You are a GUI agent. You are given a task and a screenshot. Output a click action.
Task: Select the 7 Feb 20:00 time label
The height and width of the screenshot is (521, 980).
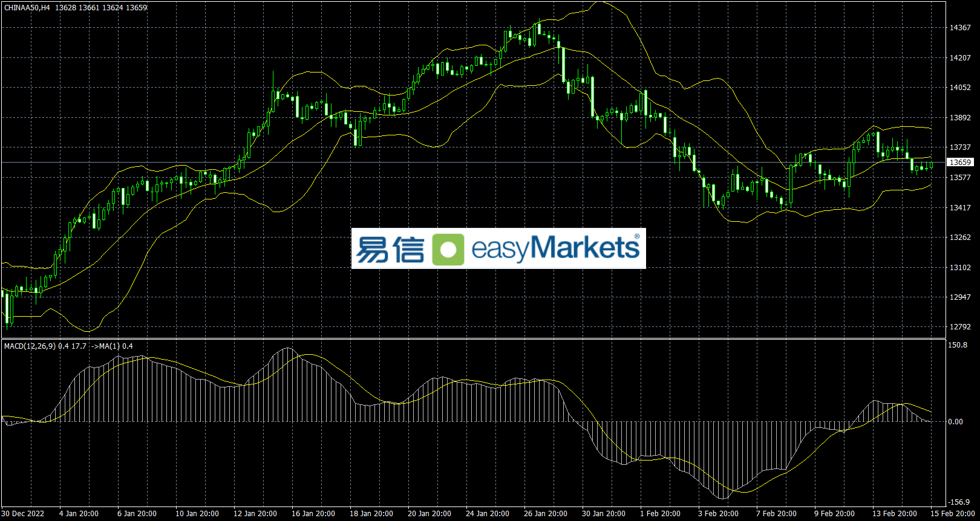777,514
